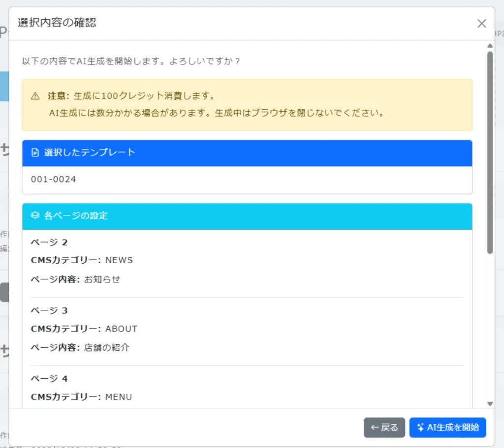504x448 pixels.
Task: Go back with the ← 戻る button
Action: tap(384, 427)
